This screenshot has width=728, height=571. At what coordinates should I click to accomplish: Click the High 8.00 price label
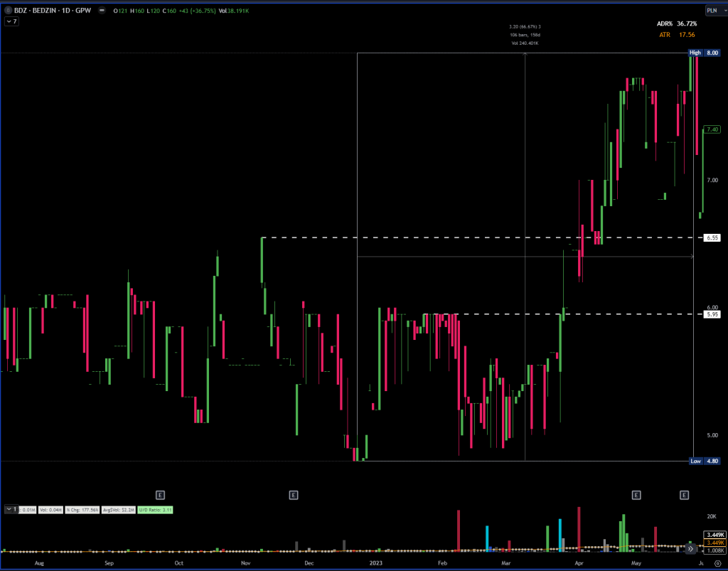coord(704,53)
